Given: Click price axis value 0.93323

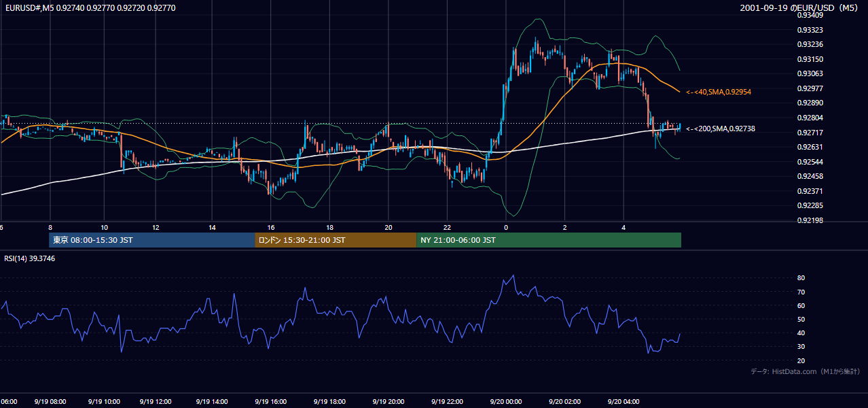Looking at the screenshot, I should (810, 30).
